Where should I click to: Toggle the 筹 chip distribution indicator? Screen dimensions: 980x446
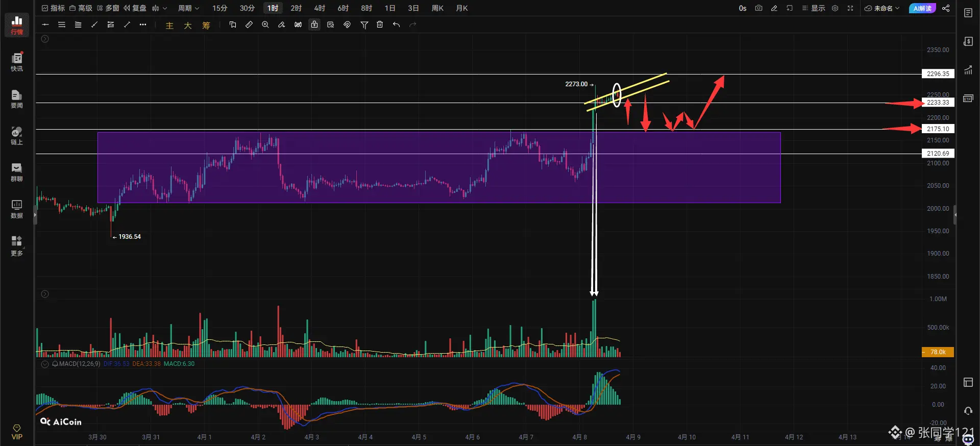click(206, 26)
